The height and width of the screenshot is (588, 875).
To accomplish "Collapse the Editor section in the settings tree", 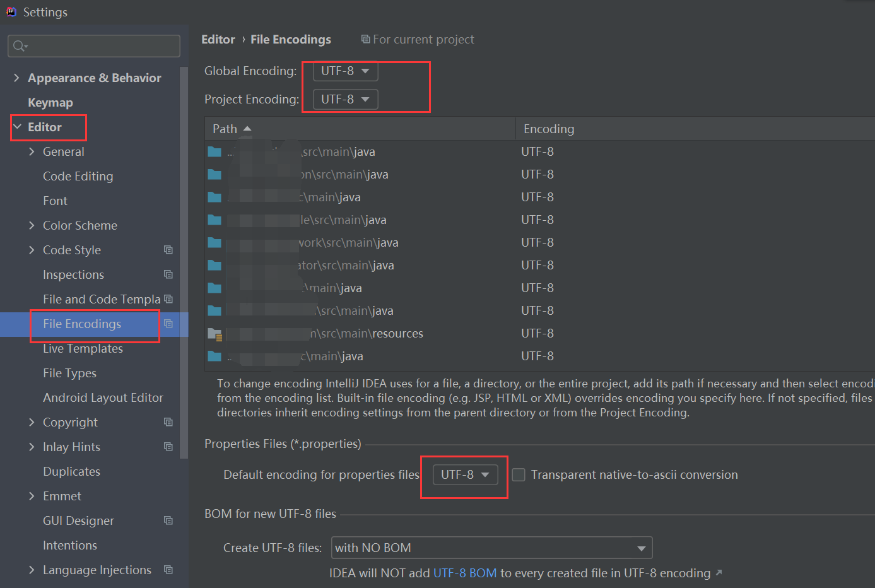I will tap(17, 127).
